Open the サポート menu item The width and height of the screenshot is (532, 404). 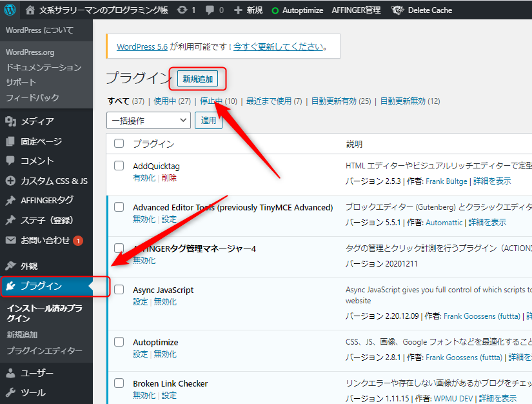(x=21, y=82)
